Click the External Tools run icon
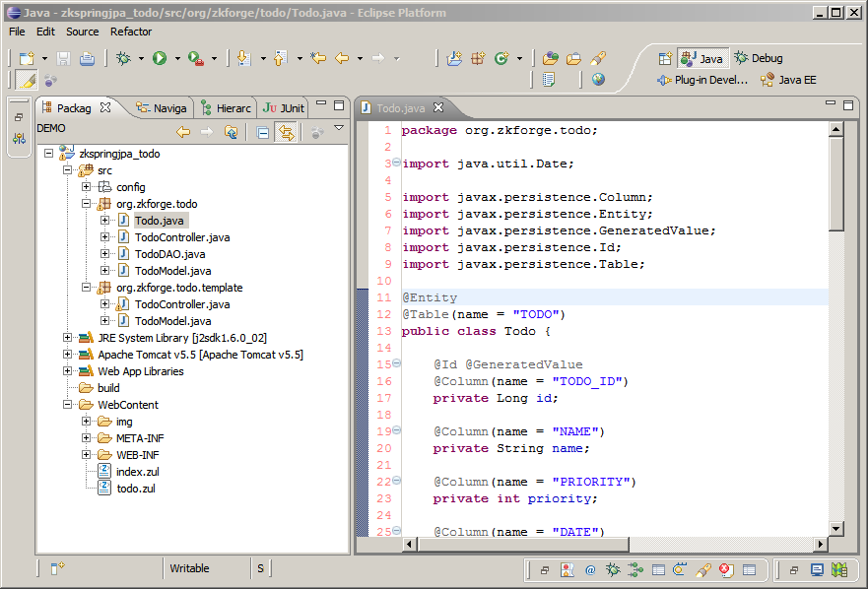The height and width of the screenshot is (589, 868). point(196,58)
